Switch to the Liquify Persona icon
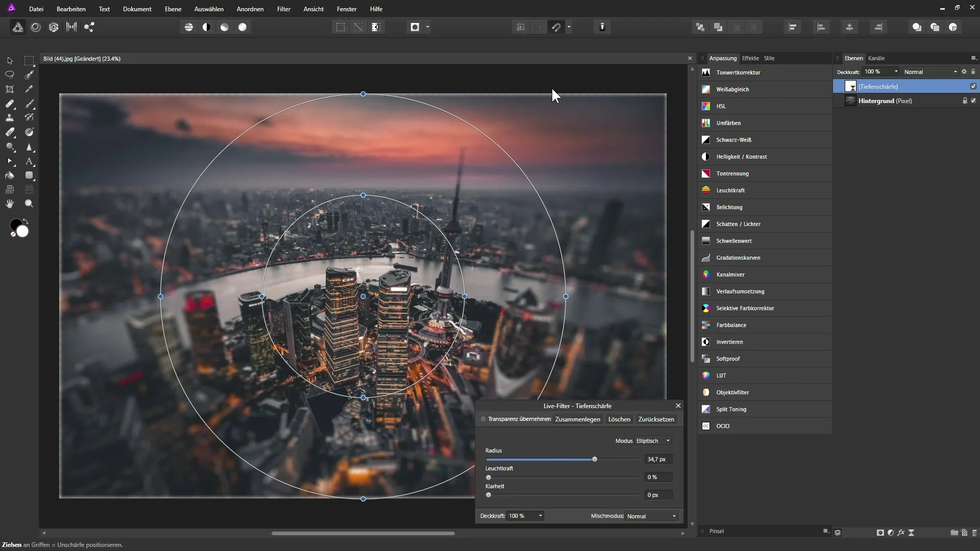This screenshot has width=980, height=551. (36, 28)
